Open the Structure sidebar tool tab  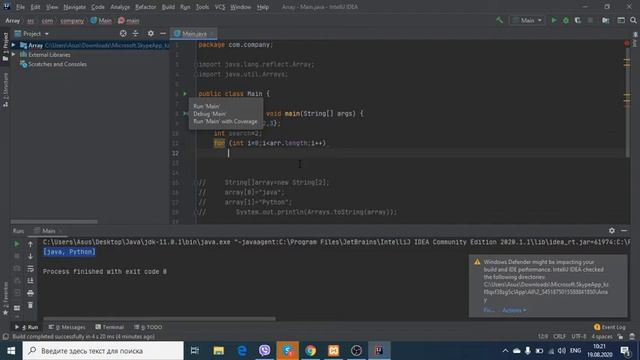pos(5,90)
